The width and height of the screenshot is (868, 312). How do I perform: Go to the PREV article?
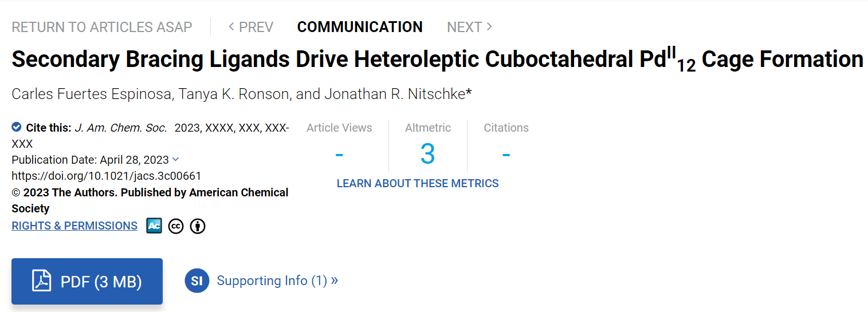click(x=251, y=27)
